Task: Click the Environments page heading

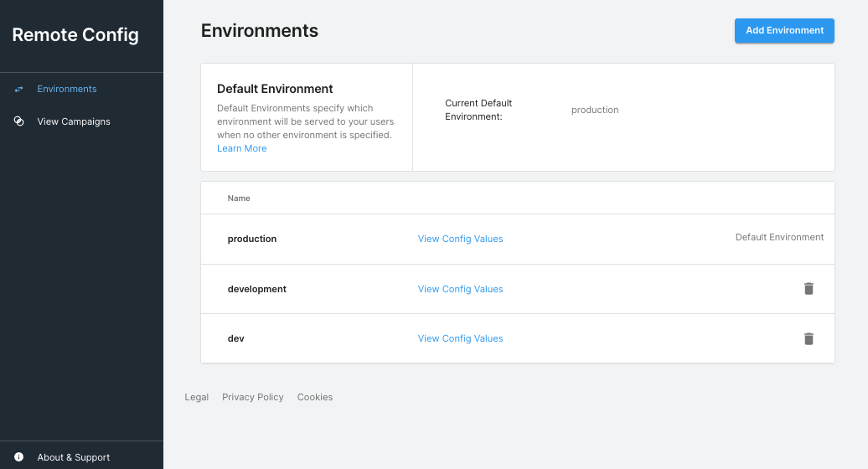Action: click(x=260, y=30)
